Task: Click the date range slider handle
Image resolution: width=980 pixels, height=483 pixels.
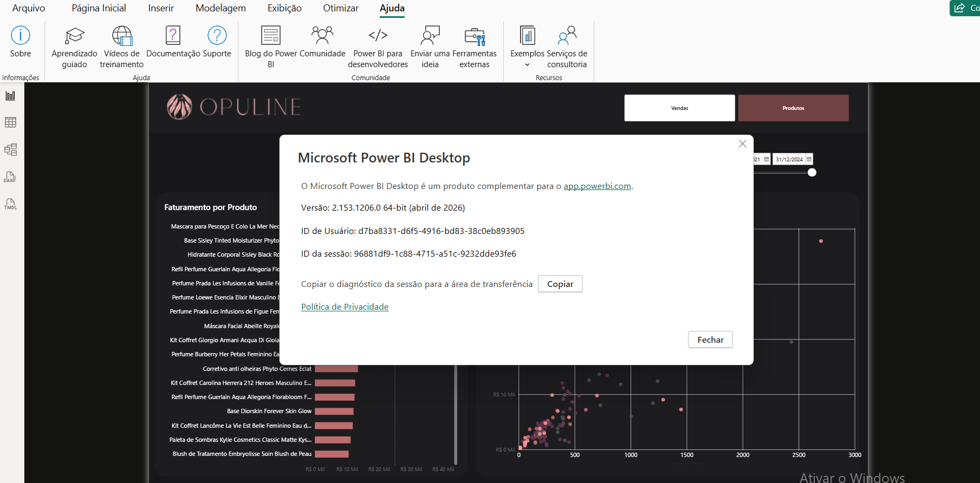Action: click(812, 172)
